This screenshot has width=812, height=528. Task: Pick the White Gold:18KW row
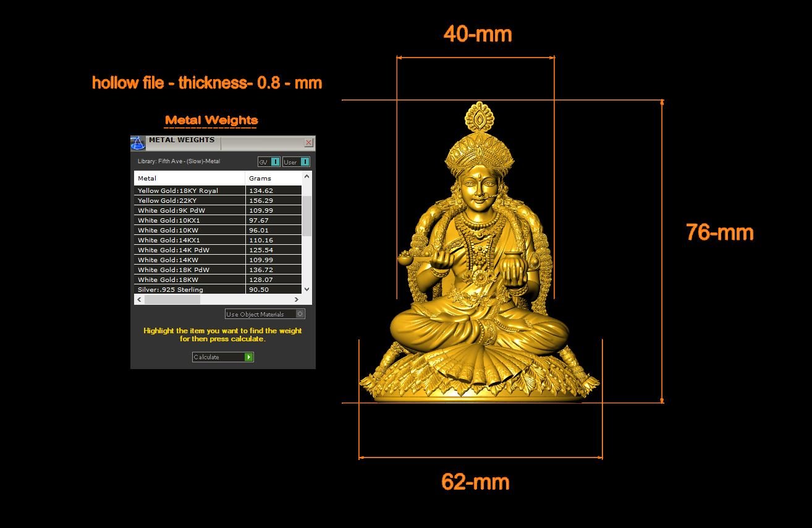click(x=189, y=279)
